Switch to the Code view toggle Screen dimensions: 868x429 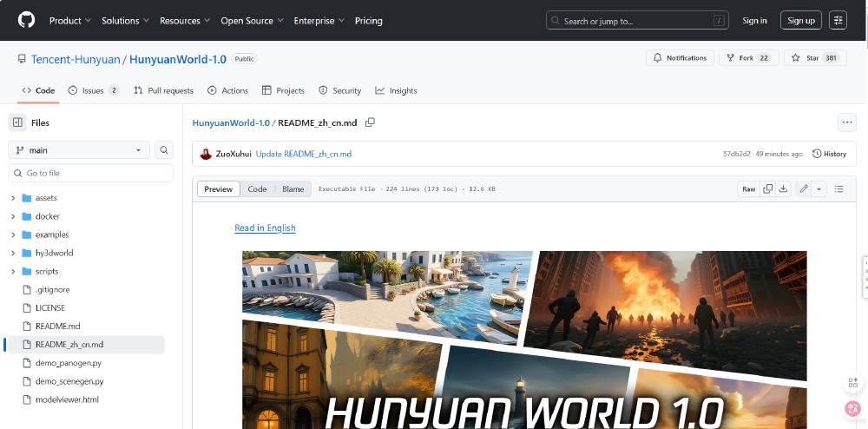click(258, 188)
